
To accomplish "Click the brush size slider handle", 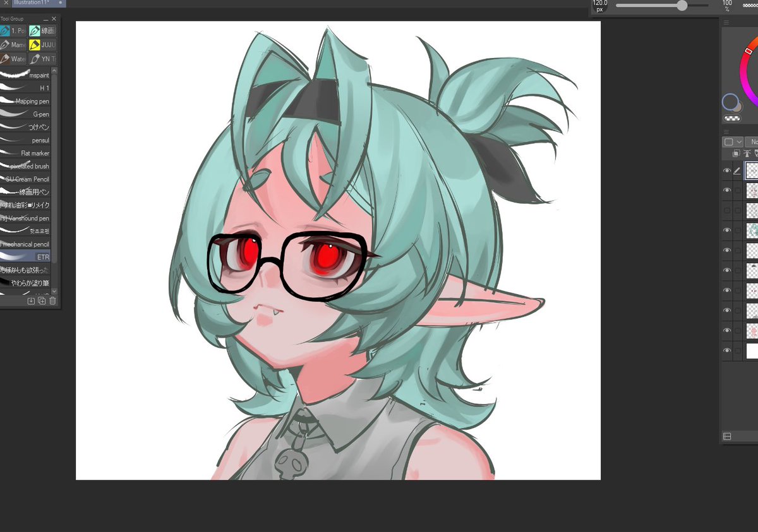I will click(682, 6).
